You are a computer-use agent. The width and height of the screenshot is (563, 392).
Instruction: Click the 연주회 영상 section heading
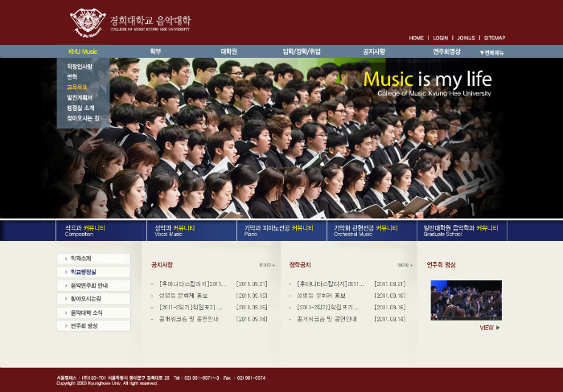coord(442,265)
